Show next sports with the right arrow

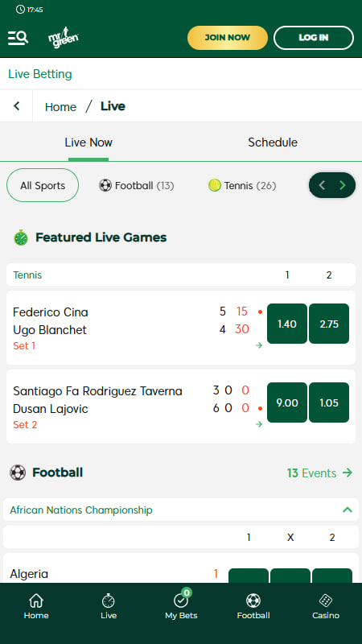point(343,185)
